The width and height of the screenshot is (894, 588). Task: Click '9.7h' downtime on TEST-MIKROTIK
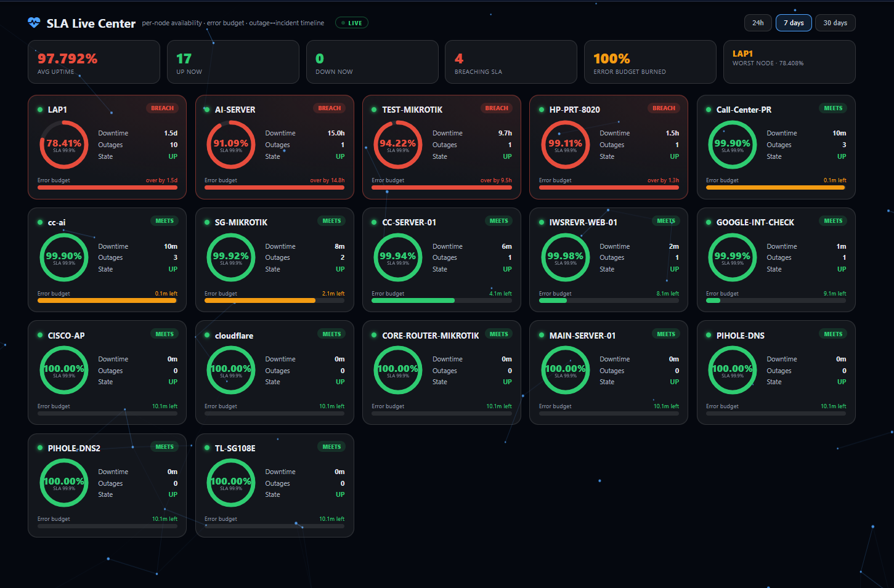click(505, 133)
